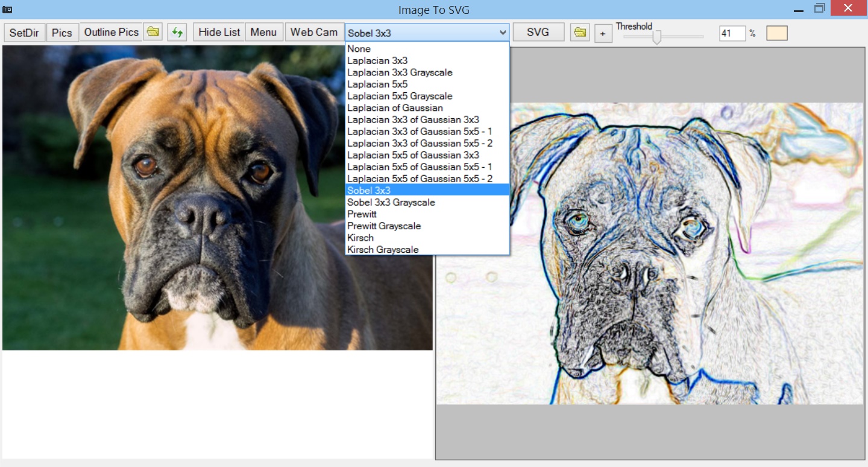The image size is (868, 467).
Task: Select Laplacian 3x3 of Gaussian 5x5 - 2
Action: pyautogui.click(x=427, y=143)
